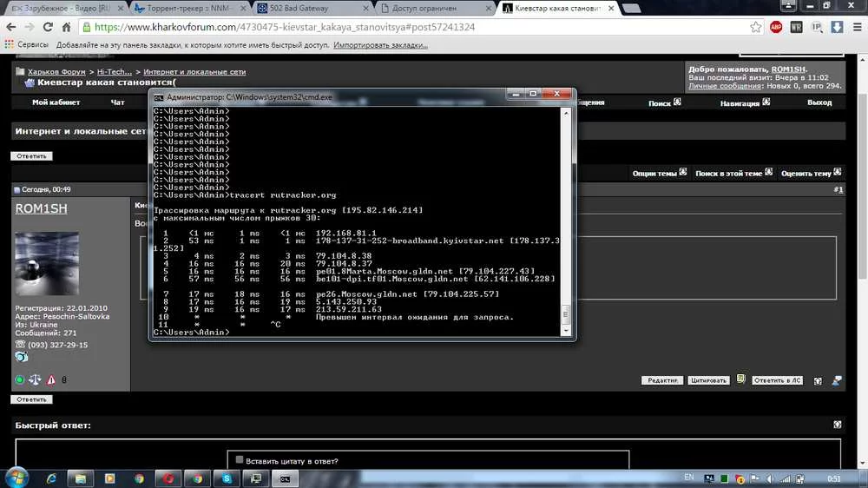
Task: Open the WR extension icon
Action: coord(796,27)
